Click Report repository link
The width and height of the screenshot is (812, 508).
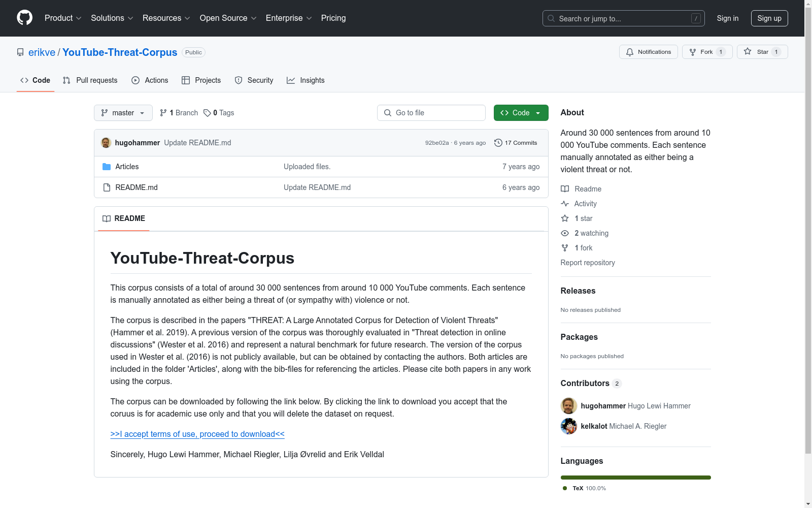coord(588,263)
